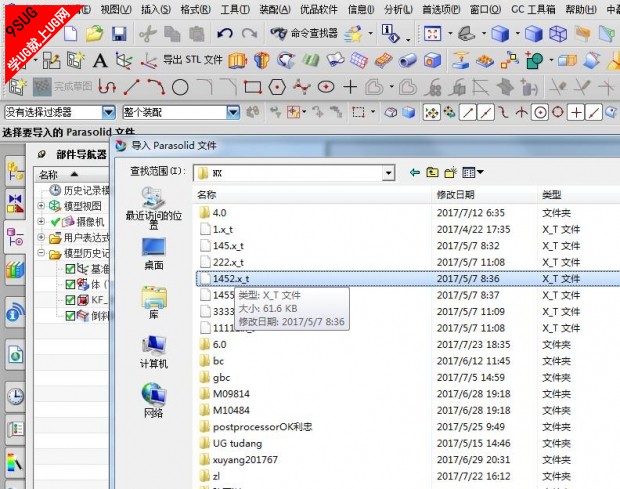Click the Redo arrow icon
620x489 pixels.
pos(249,34)
